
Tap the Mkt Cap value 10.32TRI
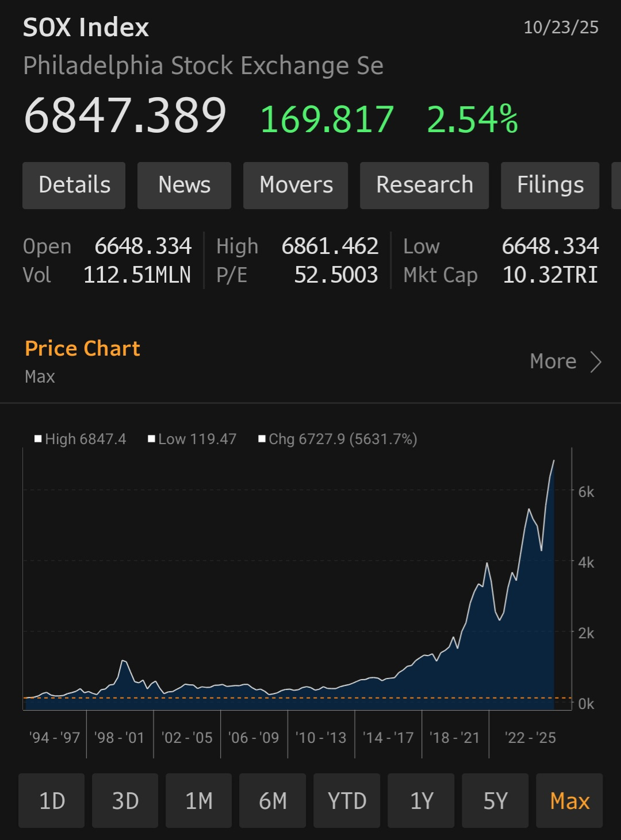pos(550,275)
